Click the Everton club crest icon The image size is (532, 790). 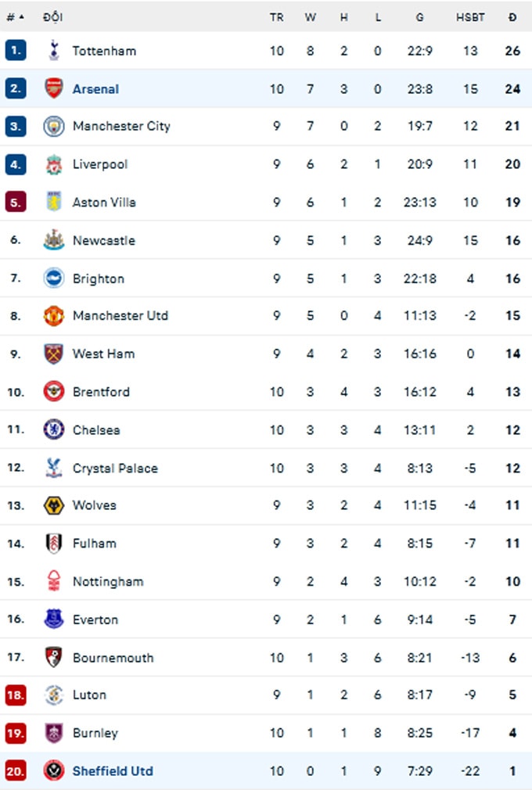click(54, 619)
